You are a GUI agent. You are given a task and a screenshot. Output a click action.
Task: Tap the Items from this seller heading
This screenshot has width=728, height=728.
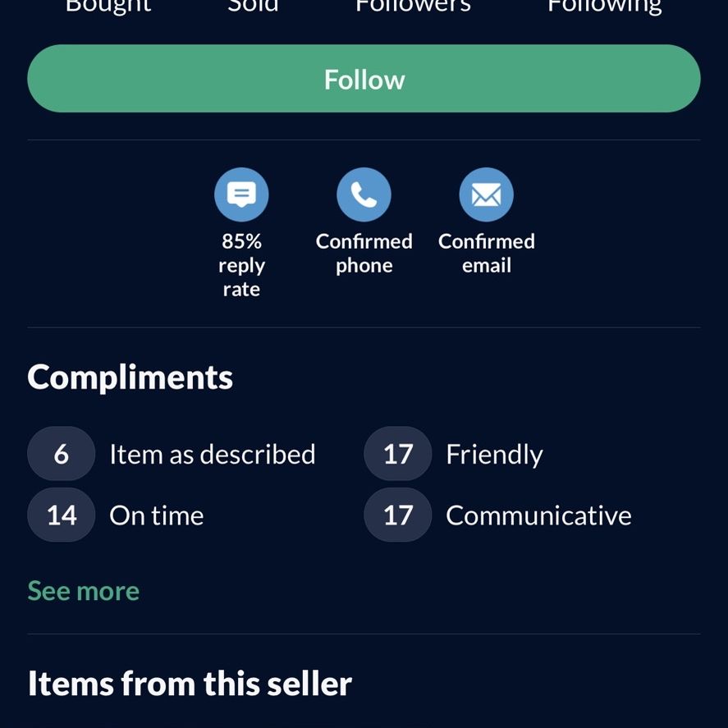click(x=190, y=684)
